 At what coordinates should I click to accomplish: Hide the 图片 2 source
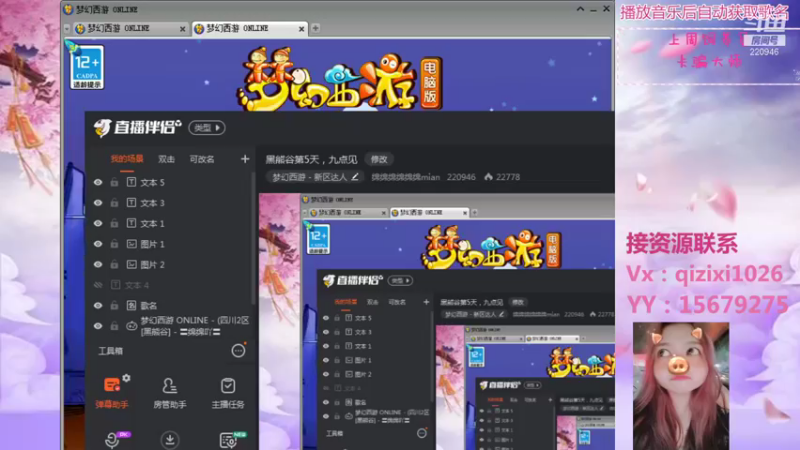pyautogui.click(x=98, y=264)
